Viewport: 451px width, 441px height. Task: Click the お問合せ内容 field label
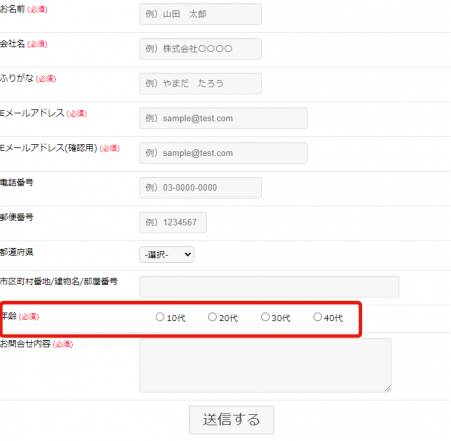pyautogui.click(x=25, y=344)
